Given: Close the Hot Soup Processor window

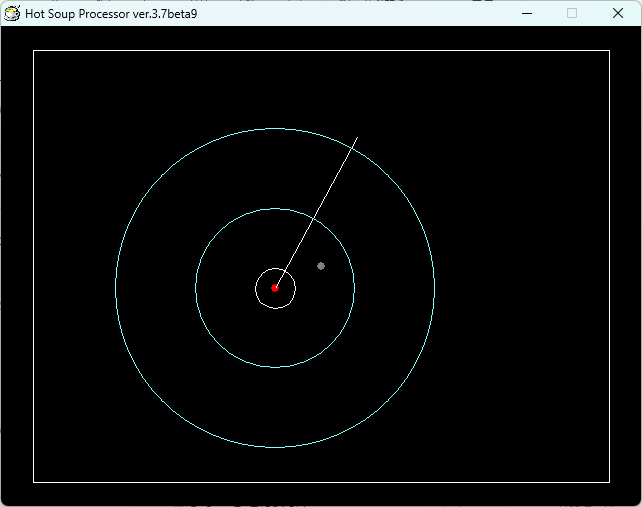Looking at the screenshot, I should click(618, 14).
